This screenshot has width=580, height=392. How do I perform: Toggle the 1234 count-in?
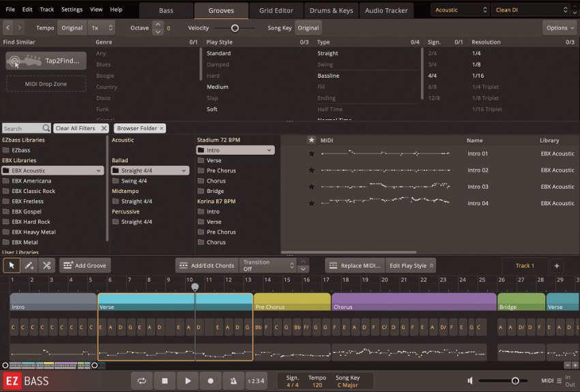[257, 380]
